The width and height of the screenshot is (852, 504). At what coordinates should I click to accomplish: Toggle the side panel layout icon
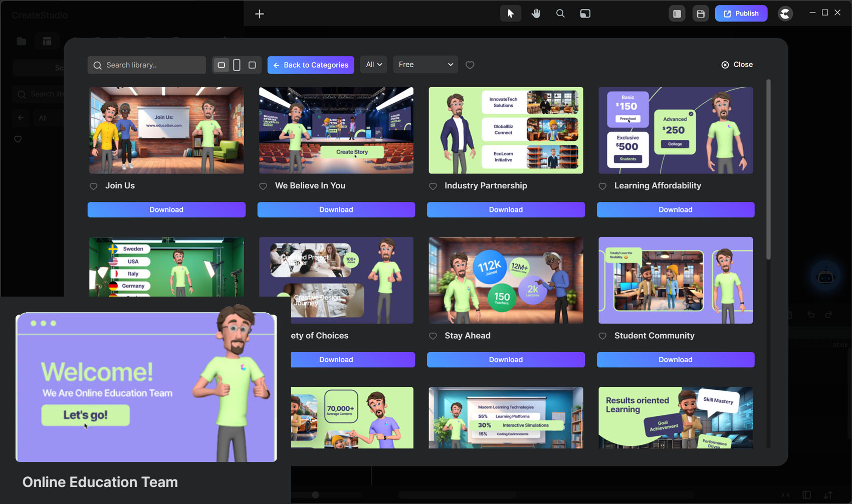tap(677, 14)
